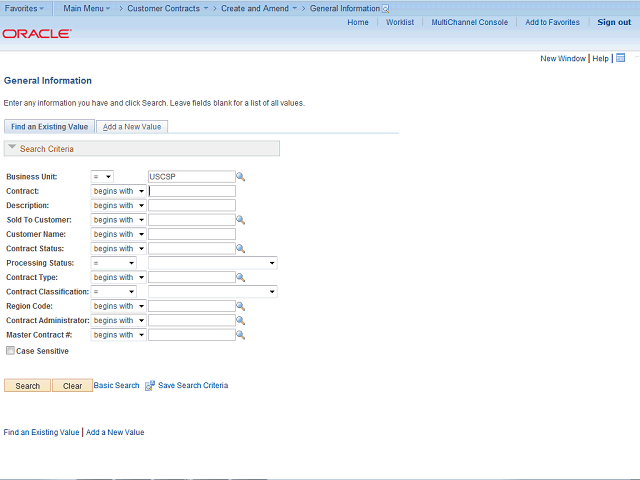Click the Business Unit input field

[192, 177]
